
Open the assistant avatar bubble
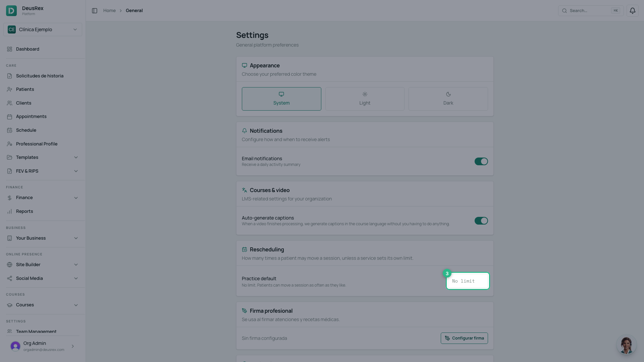click(x=626, y=345)
